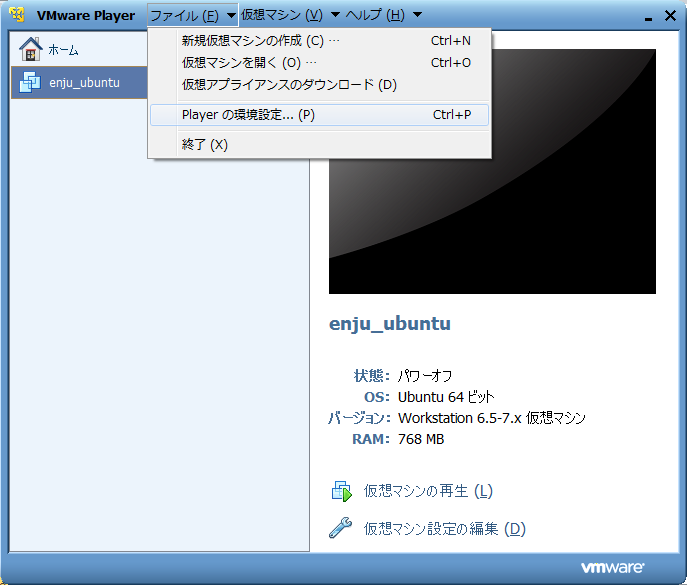Click the 768 MB RAM value
687x585 pixels.
coord(421,439)
